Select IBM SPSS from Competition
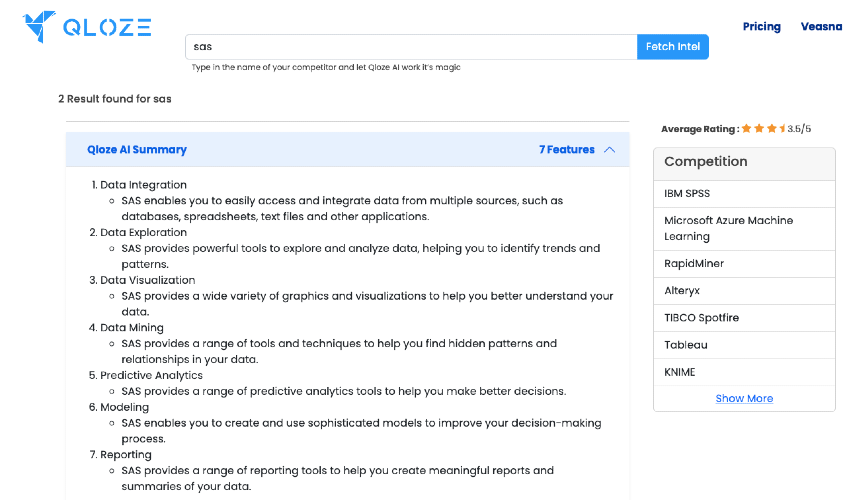 (x=744, y=193)
